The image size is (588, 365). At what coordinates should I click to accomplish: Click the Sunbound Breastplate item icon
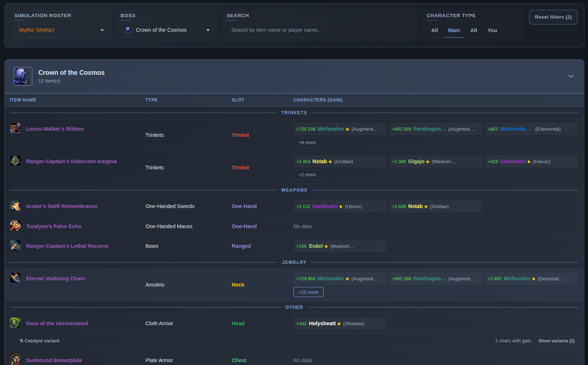pos(15,360)
